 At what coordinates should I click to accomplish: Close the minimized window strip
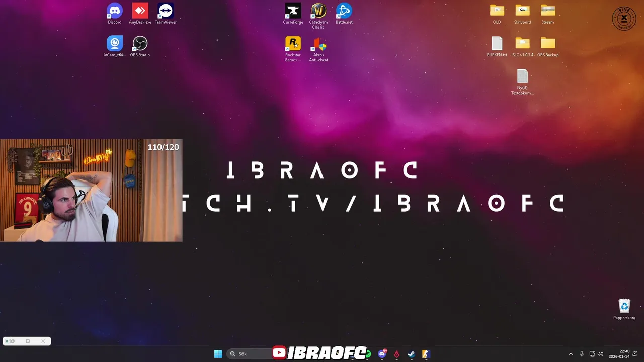tap(43, 341)
